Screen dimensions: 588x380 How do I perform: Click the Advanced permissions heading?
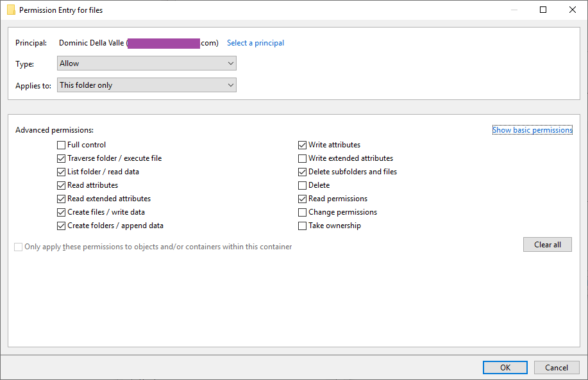click(55, 130)
